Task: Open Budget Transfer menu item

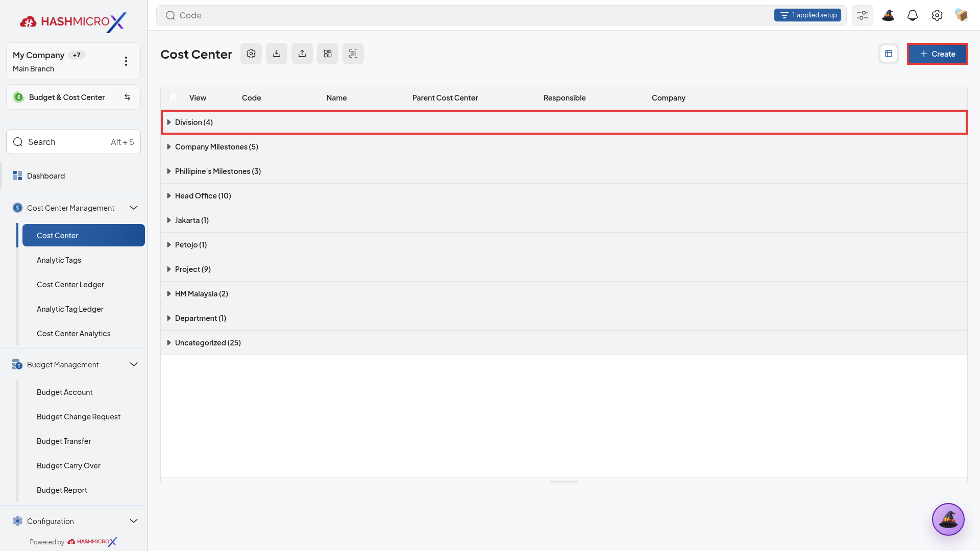Action: (x=84, y=441)
